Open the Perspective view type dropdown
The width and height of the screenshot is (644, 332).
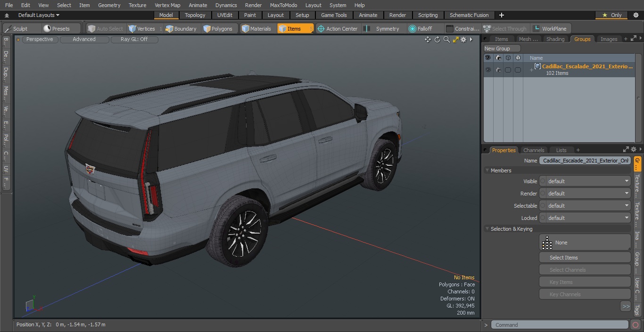[x=40, y=40]
